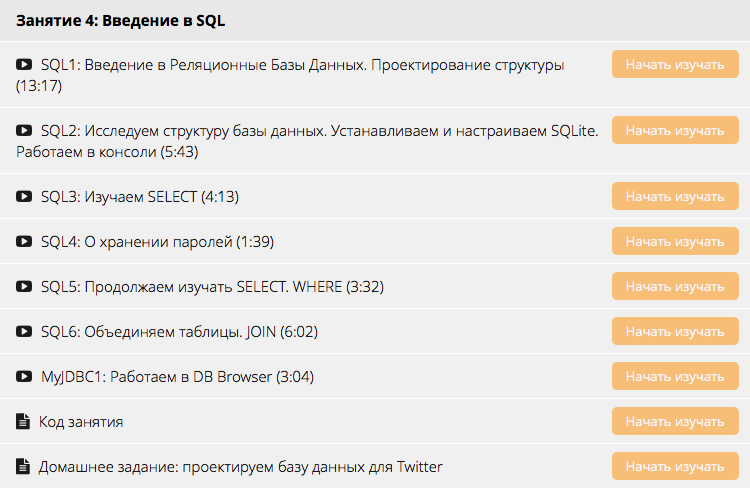Click the document icon beside Код занятия
750x488 pixels.
(24, 422)
